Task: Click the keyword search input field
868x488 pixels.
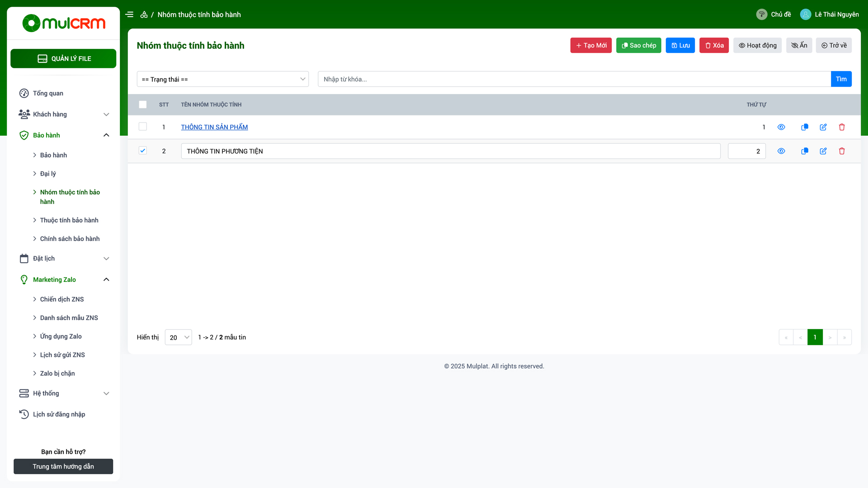Action: point(574,79)
